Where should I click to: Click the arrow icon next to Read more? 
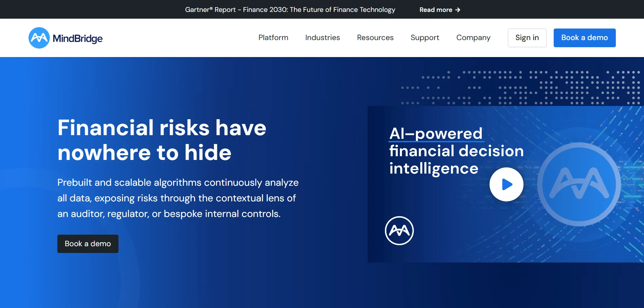click(x=457, y=10)
